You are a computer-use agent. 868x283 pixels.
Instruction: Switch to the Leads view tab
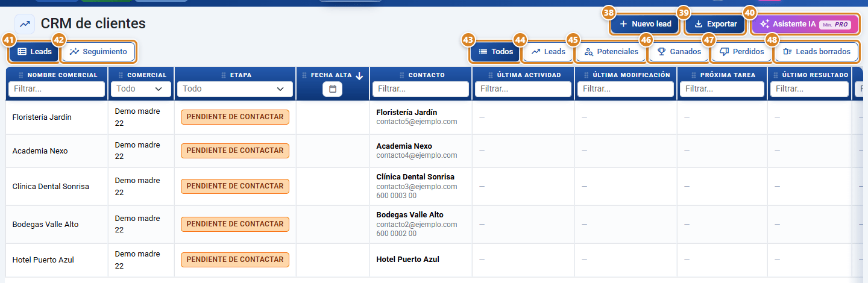pos(34,52)
